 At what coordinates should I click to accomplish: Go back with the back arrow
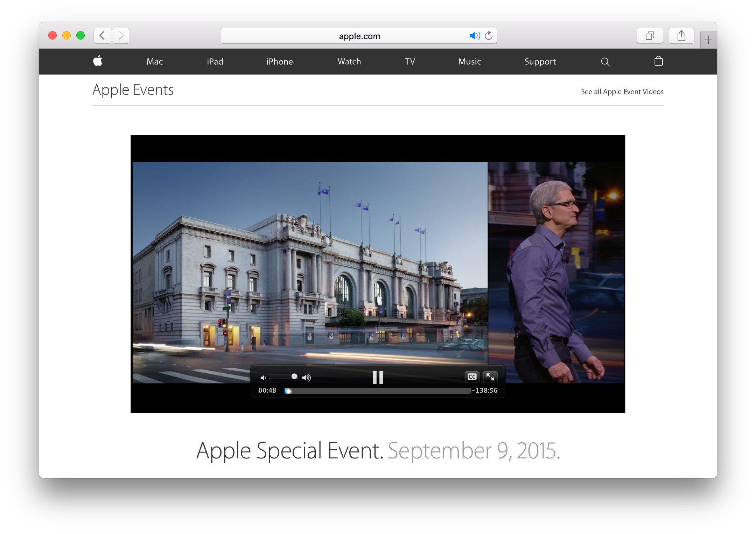[103, 36]
